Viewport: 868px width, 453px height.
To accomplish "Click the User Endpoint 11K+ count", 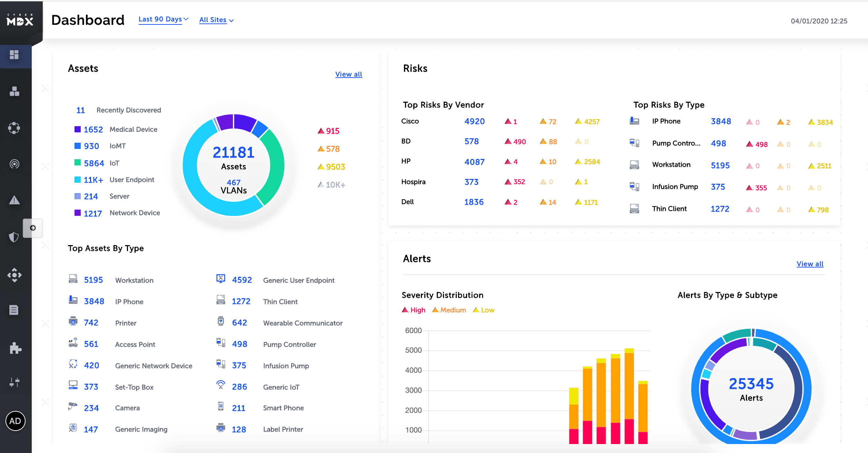I will pyautogui.click(x=93, y=180).
